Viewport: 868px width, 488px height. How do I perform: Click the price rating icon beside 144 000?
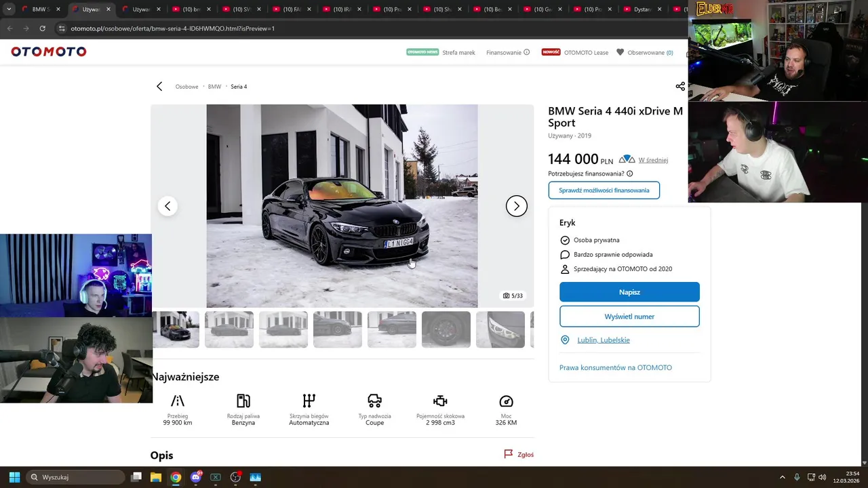pyautogui.click(x=627, y=160)
